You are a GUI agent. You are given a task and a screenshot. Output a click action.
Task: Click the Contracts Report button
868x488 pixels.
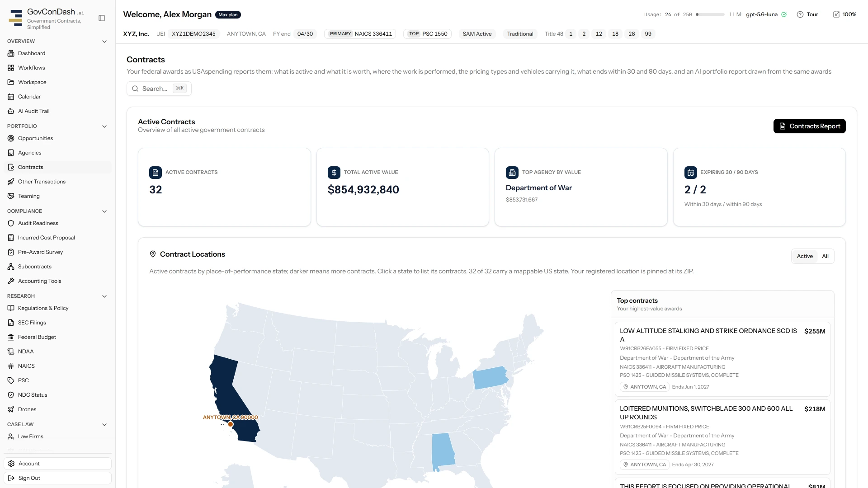[x=809, y=126]
